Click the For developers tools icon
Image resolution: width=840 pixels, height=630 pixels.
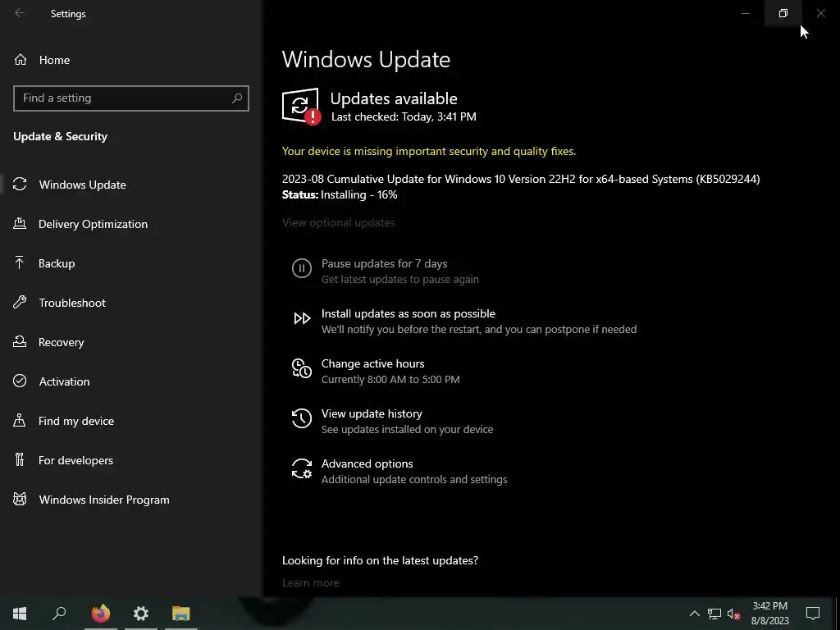20,459
